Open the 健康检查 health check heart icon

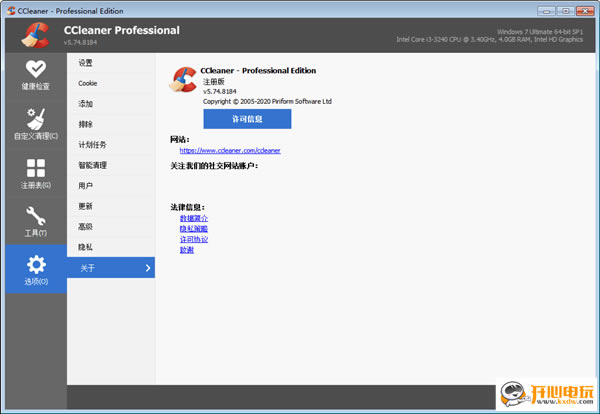click(36, 69)
